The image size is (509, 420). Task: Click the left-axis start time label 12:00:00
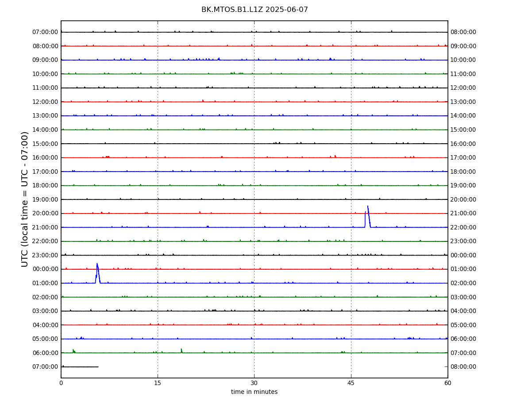coord(46,102)
